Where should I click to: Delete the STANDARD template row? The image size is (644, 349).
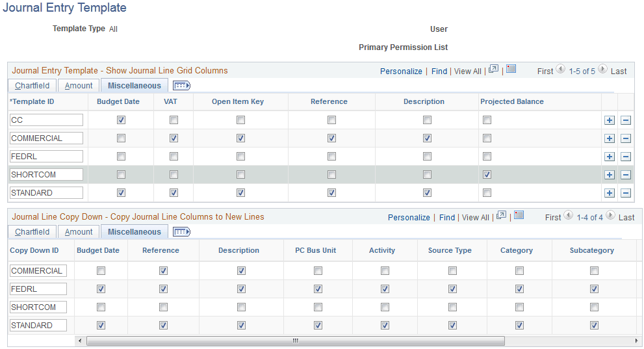pyautogui.click(x=625, y=193)
